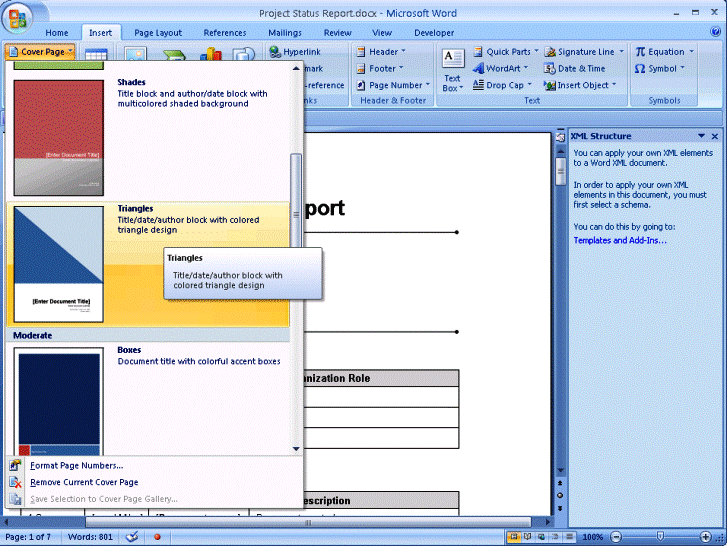Click the Date & Time button
Image resolution: width=727 pixels, height=546 pixels.
[x=574, y=69]
